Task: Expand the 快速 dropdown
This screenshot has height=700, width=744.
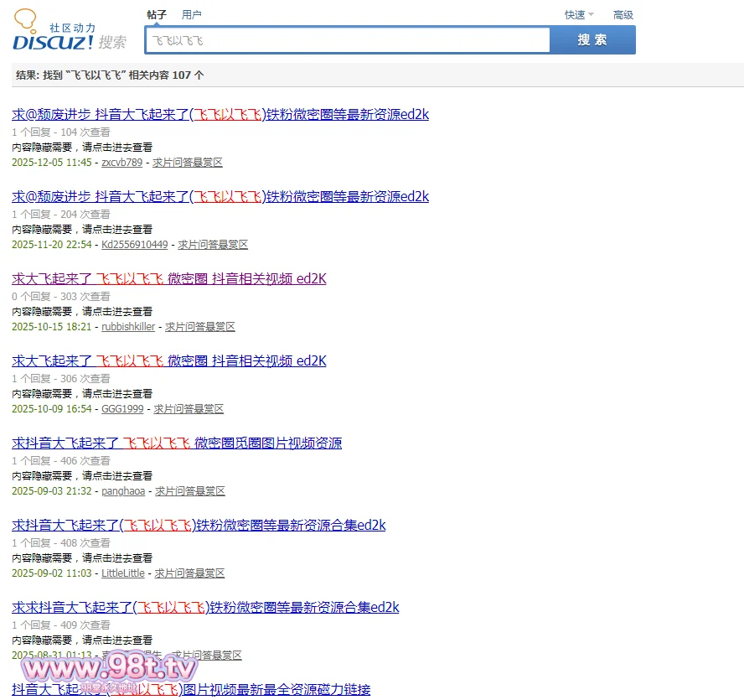Action: point(578,14)
